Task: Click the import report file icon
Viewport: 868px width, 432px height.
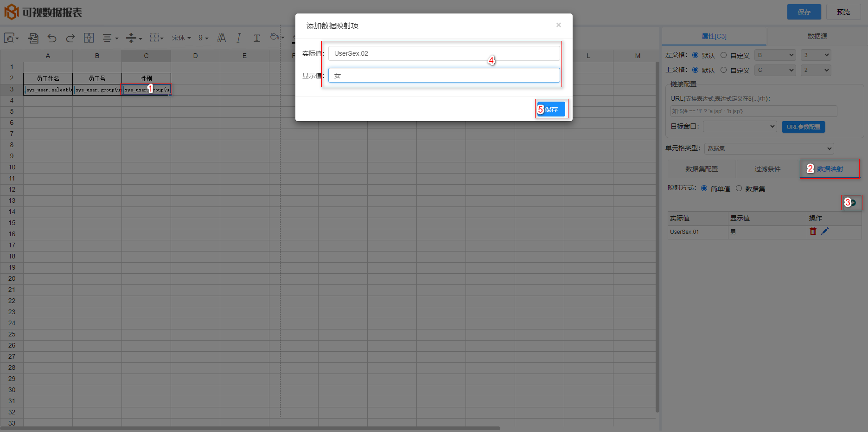Action: pyautogui.click(x=33, y=38)
